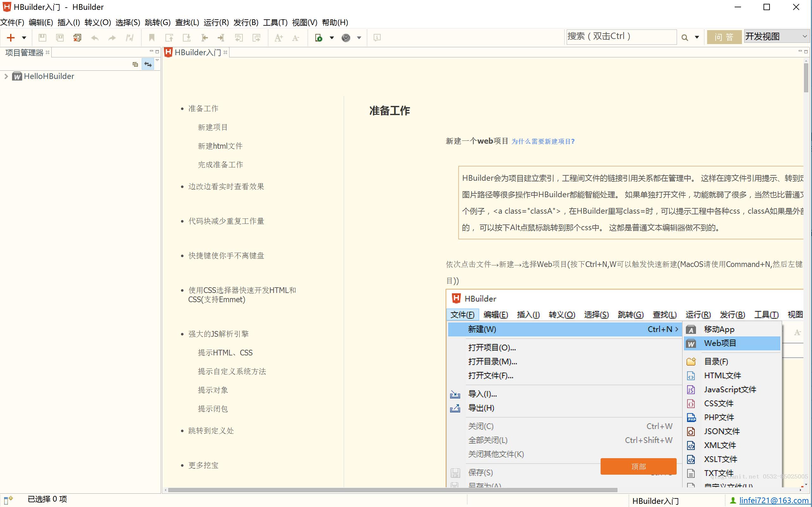Go to 新建html文件 section link

coord(220,146)
